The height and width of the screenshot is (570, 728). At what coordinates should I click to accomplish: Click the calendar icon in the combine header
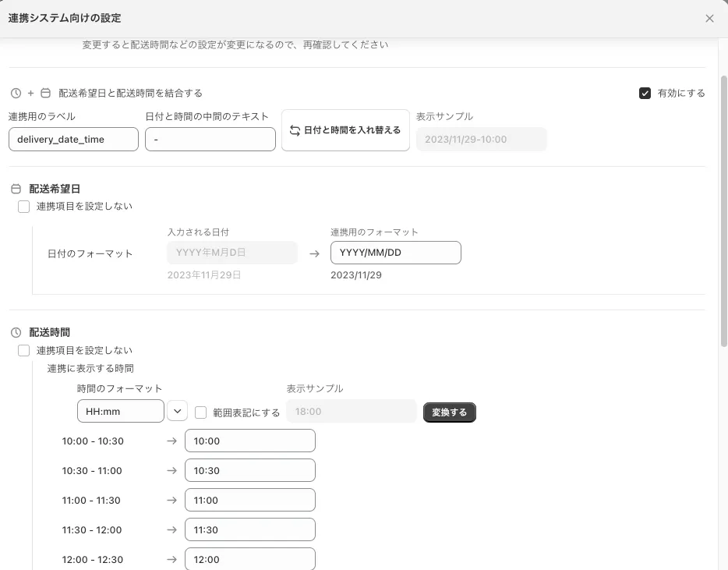click(45, 94)
